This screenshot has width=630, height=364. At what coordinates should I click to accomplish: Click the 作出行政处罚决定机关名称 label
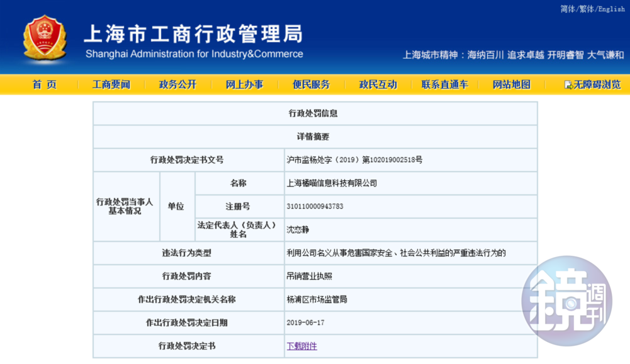186,299
